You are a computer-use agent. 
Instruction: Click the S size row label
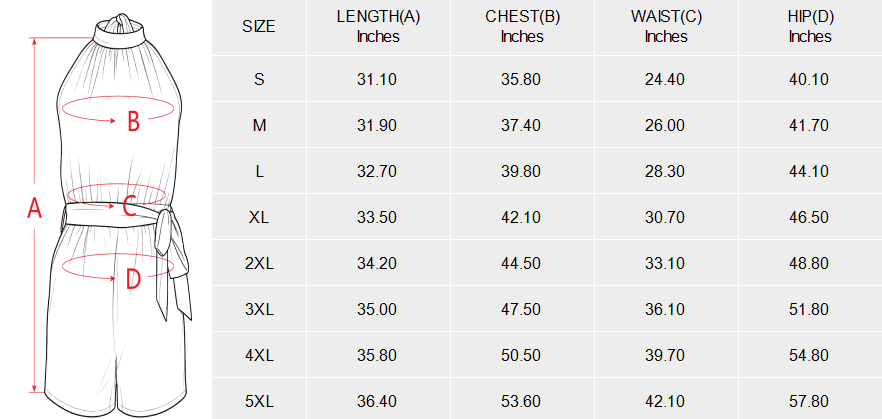tap(259, 80)
